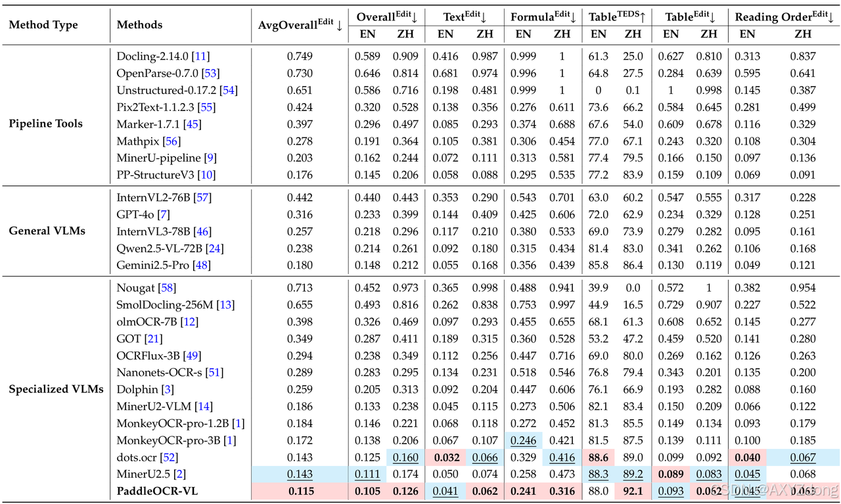Open citation [9] for MinerU-pipeline
This screenshot has width=841, height=504.
(209, 158)
